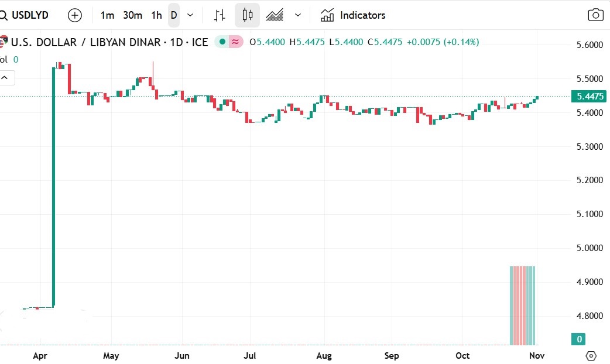Expand the timeframe interval dropdown arrow

(x=190, y=15)
